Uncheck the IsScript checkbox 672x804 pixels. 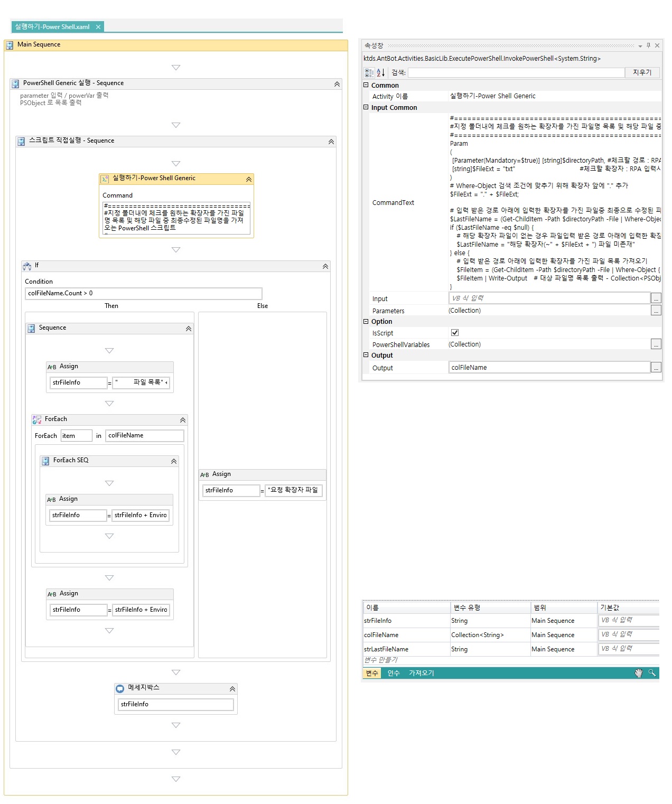click(455, 333)
